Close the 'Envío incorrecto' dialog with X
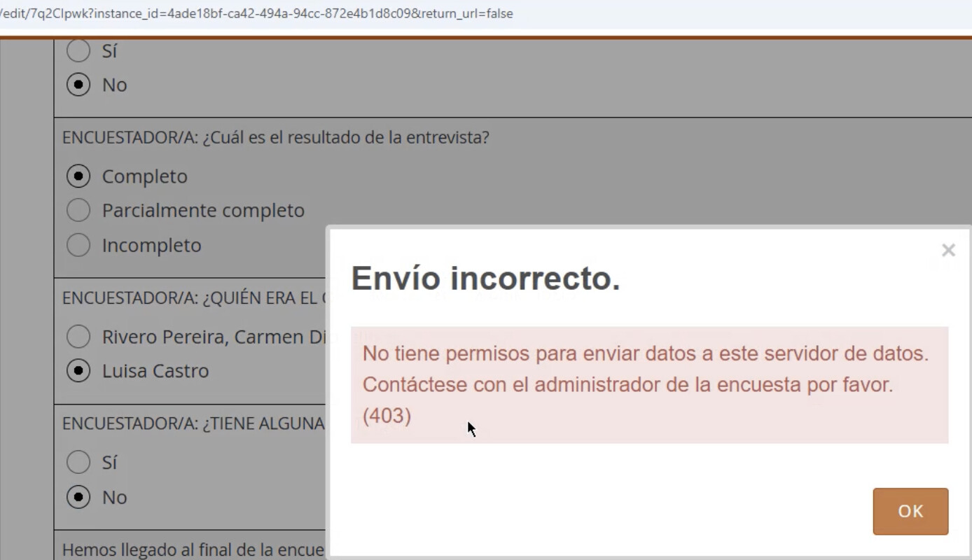Viewport: 972px width, 560px height. 948,251
